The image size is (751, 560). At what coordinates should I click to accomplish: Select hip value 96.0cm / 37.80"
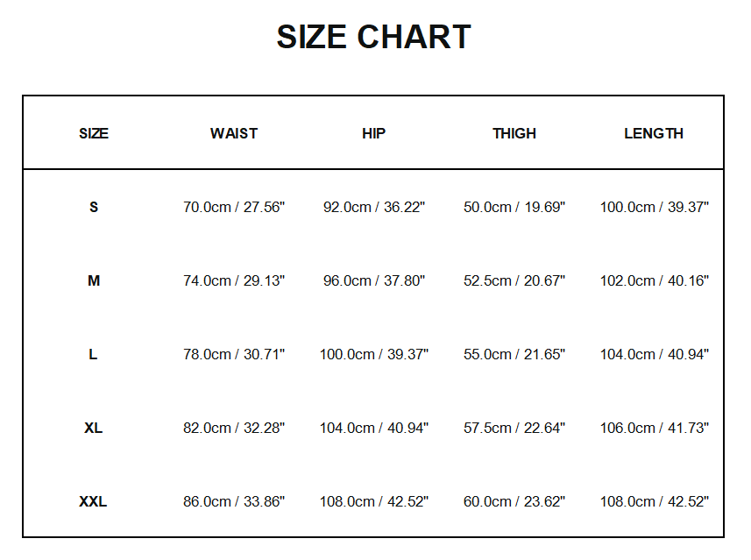coord(374,281)
